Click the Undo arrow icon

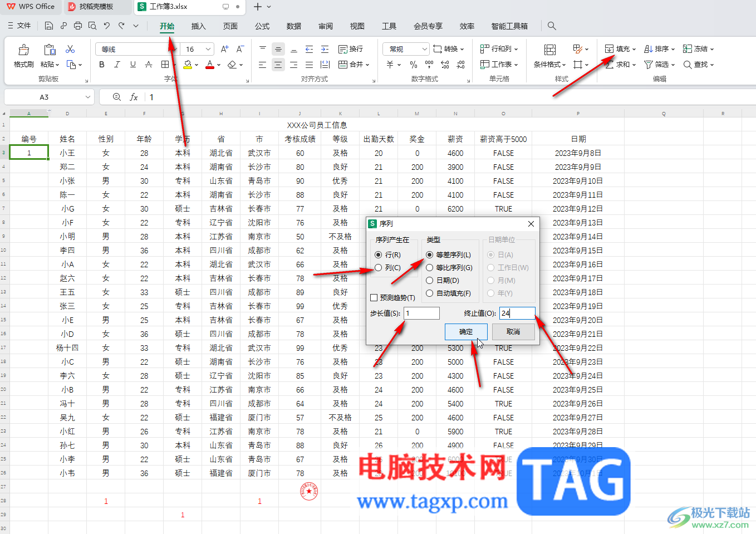(107, 26)
